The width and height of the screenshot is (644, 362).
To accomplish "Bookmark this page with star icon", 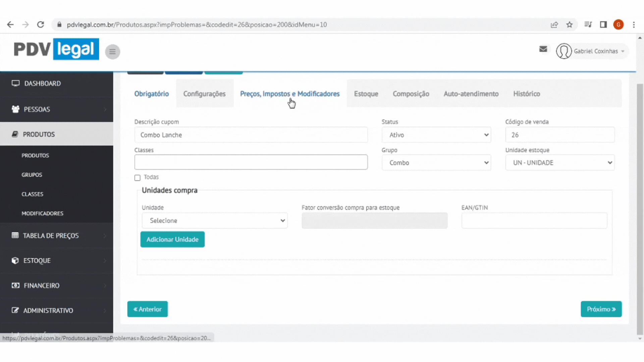I will click(x=569, y=24).
